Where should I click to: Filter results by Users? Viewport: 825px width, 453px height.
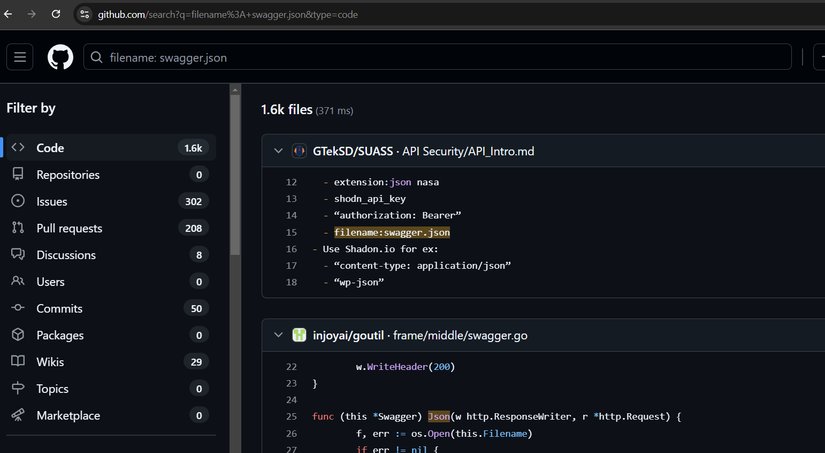pyautogui.click(x=109, y=282)
